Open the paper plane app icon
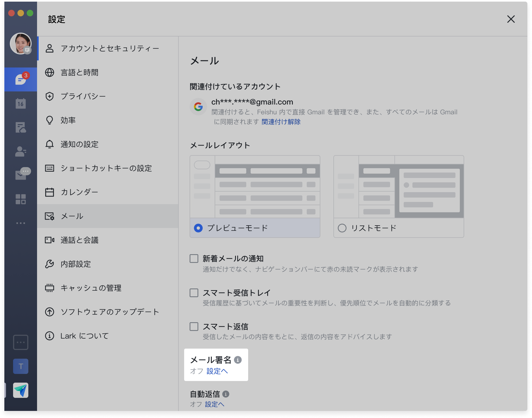532x418 pixels. point(21,390)
